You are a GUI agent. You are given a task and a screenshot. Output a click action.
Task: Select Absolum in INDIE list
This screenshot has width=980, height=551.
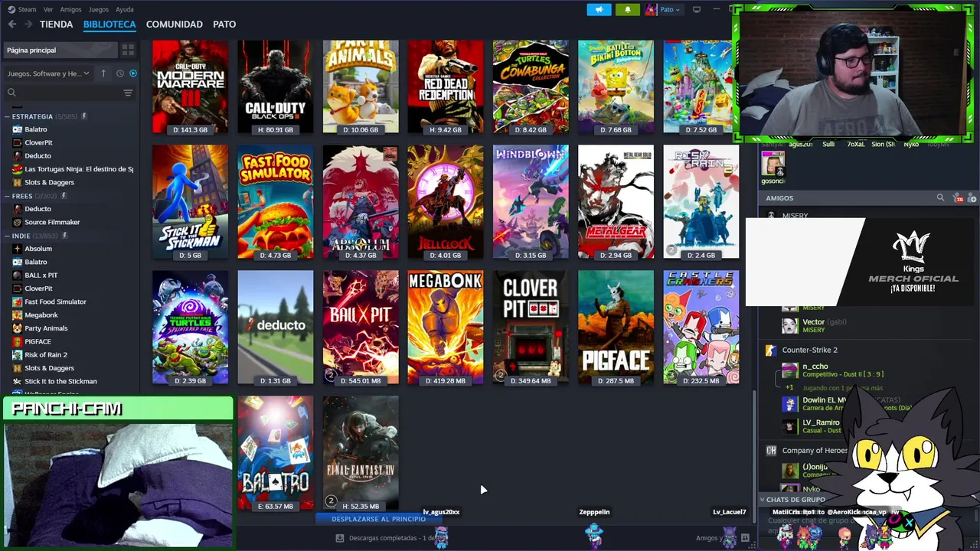pos(38,249)
